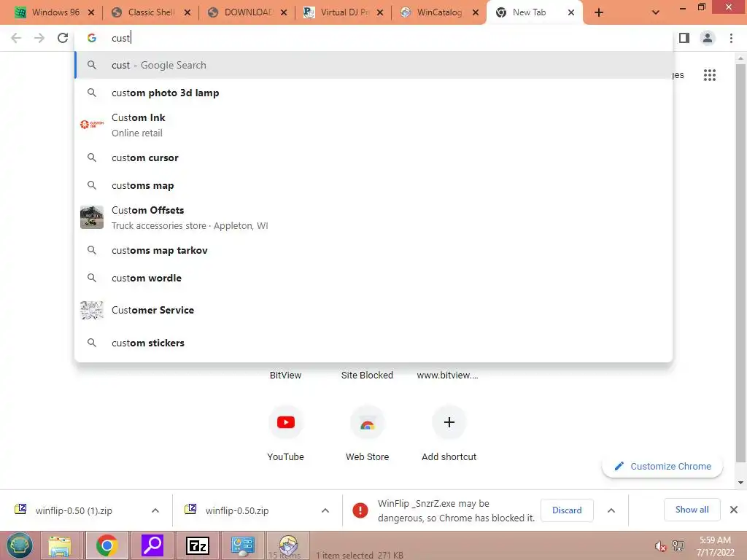This screenshot has width=747, height=560.
Task: Open the Windows Start orb
Action: click(20, 545)
